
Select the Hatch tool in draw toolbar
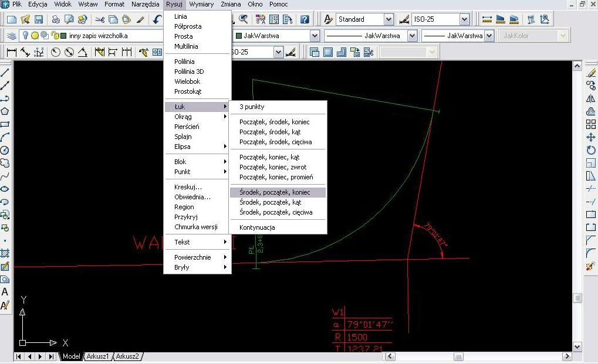[x=5, y=253]
